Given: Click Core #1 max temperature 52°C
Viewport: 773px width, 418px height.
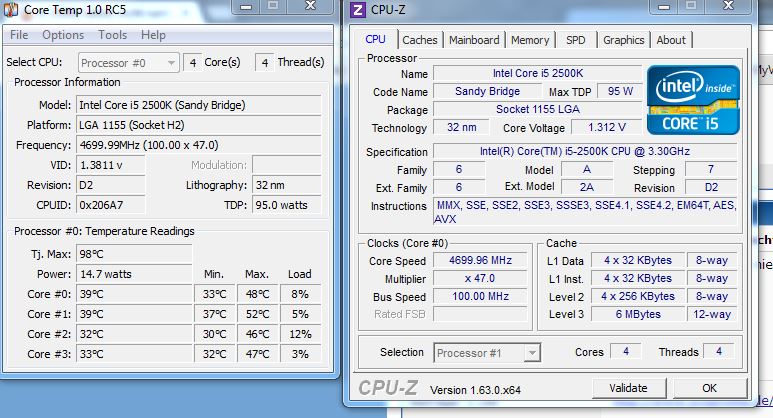Looking at the screenshot, I should [257, 314].
